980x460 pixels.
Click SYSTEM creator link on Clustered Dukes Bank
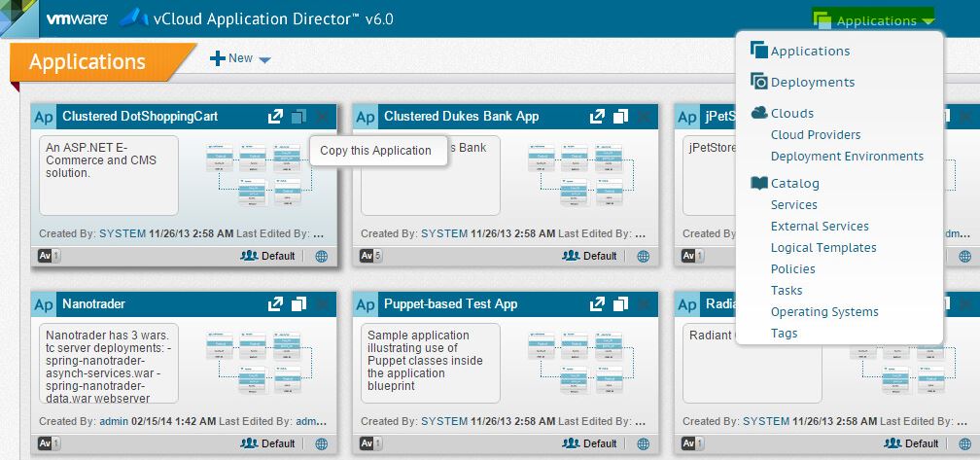click(444, 233)
